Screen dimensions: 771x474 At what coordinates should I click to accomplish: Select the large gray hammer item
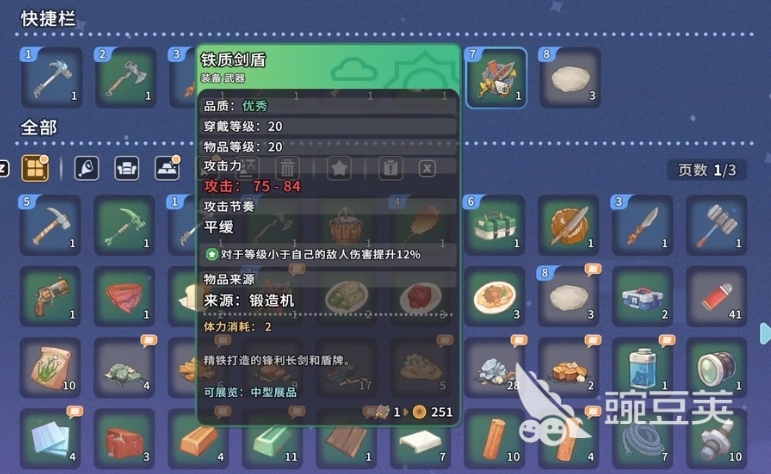(717, 225)
